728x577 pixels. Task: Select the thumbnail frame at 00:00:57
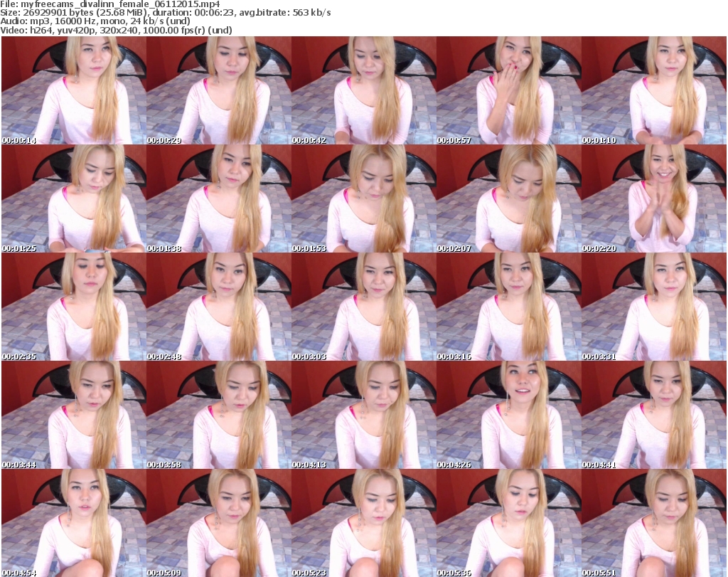509,90
